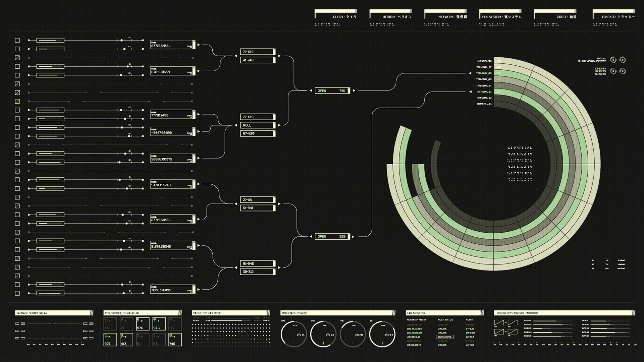644x362 pixels.
Task: Expand the arrow beside value 78063.48195
Action: tap(199, 289)
